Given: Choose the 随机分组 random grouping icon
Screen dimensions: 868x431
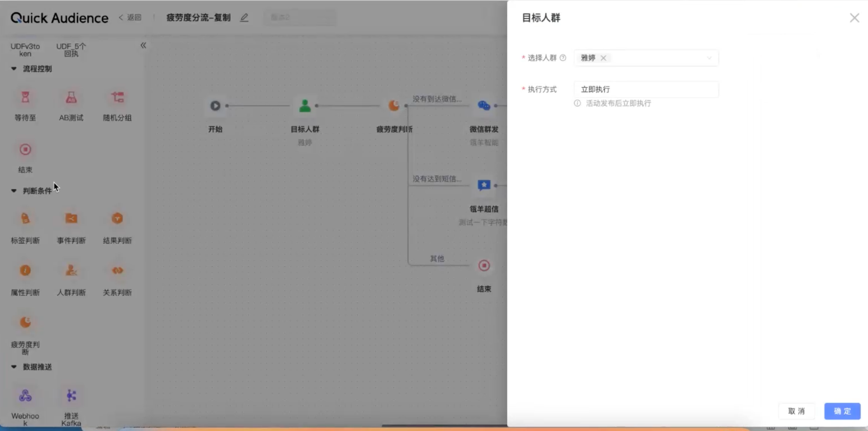Looking at the screenshot, I should [x=117, y=97].
